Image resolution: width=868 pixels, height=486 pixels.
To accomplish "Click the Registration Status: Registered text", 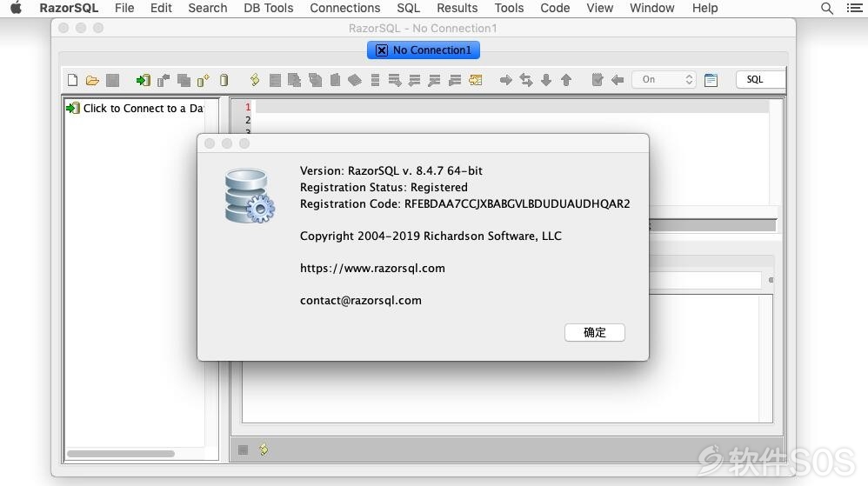I will coord(384,187).
